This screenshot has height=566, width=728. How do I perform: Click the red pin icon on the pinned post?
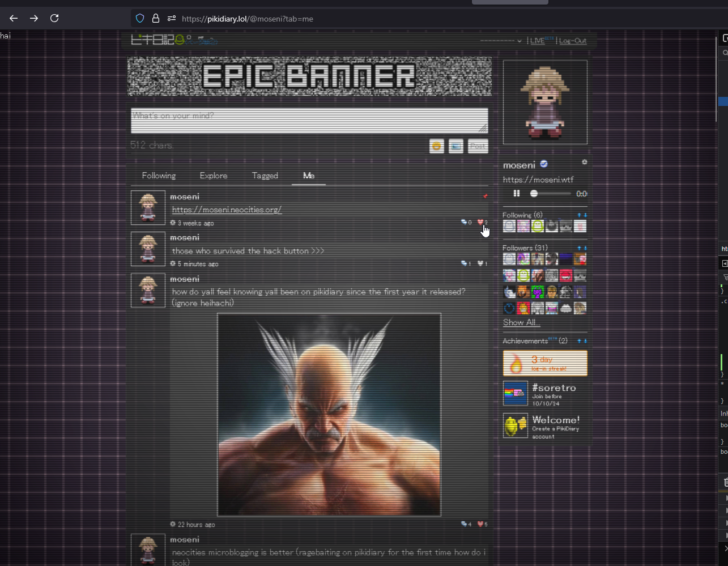pos(485,196)
